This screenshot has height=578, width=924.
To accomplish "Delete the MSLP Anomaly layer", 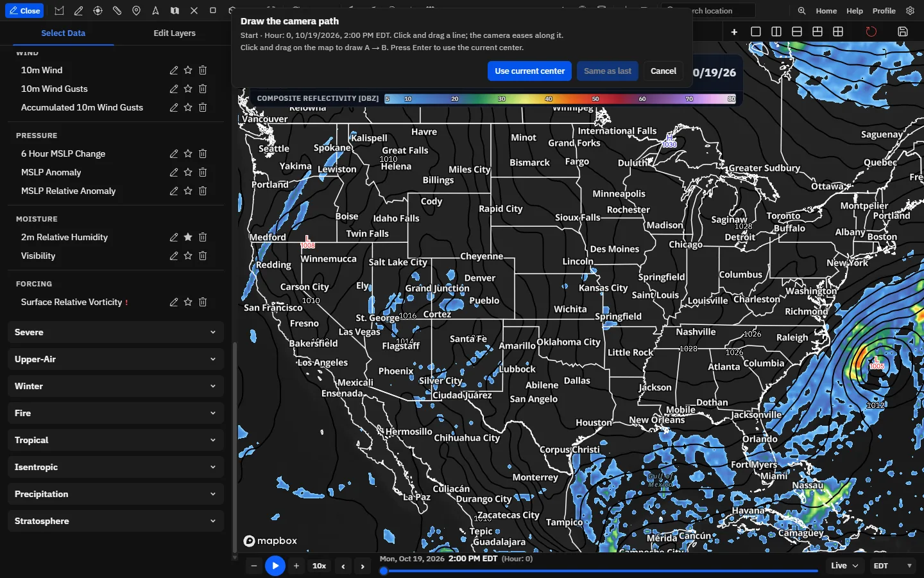I will point(203,172).
